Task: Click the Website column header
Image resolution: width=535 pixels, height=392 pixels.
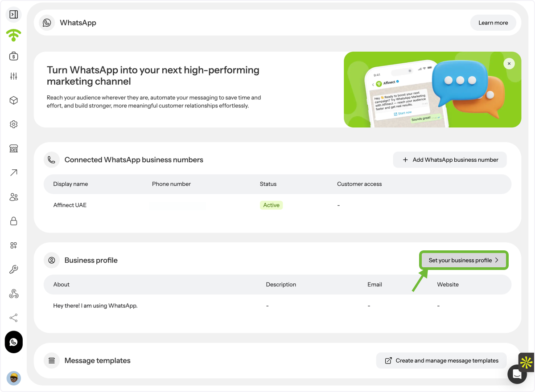Action: click(448, 285)
